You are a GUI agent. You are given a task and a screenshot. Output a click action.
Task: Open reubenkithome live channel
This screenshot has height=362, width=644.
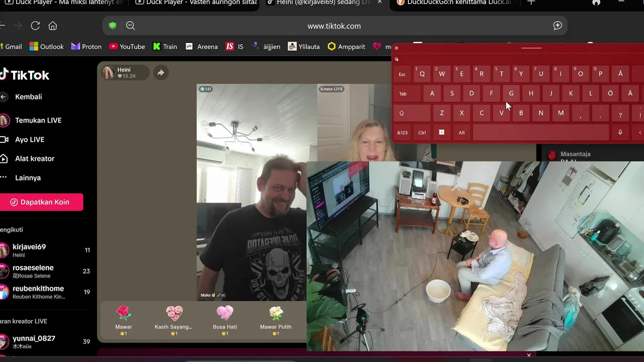(45, 292)
